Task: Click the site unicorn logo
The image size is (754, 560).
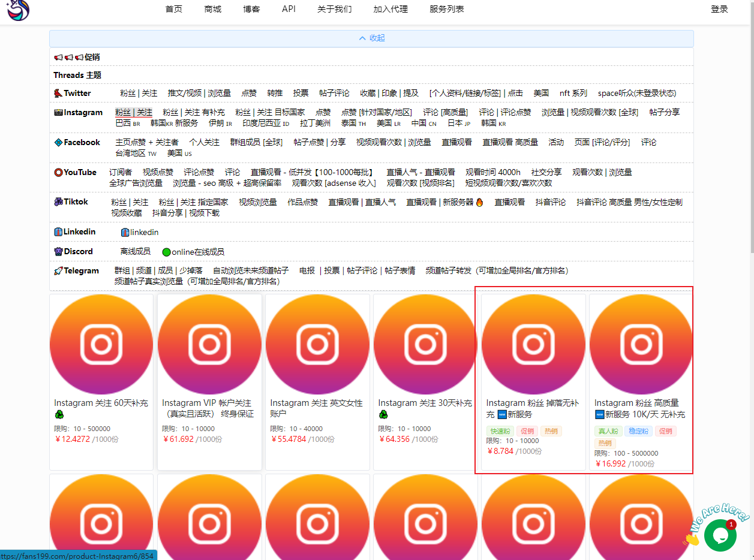Action: [17, 9]
